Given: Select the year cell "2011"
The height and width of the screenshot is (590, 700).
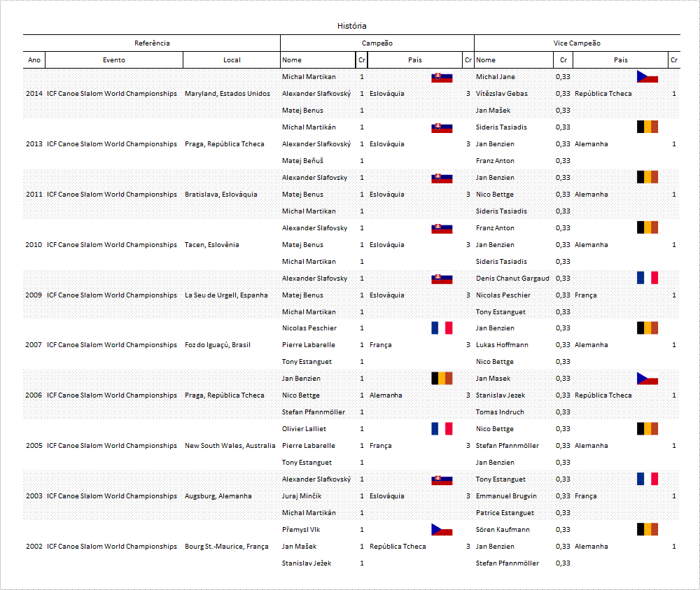Looking at the screenshot, I should click(34, 195).
